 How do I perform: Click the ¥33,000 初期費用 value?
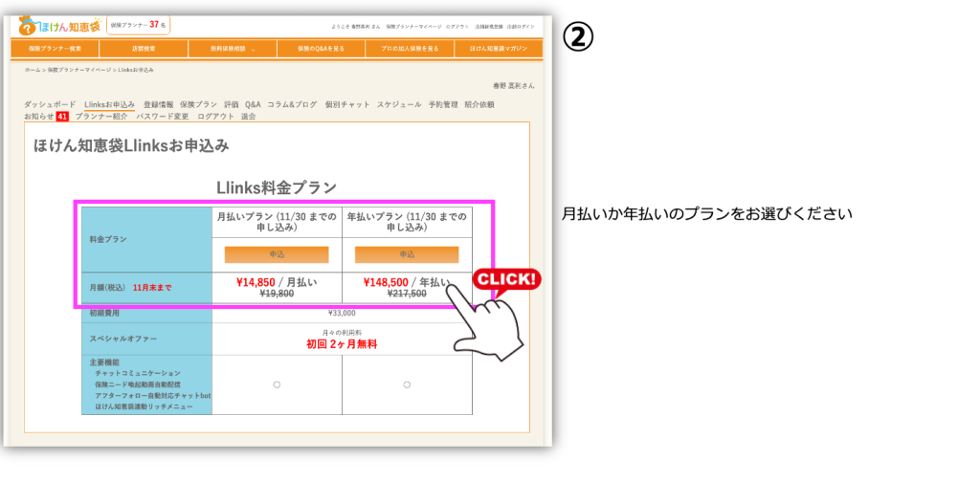coord(342,313)
